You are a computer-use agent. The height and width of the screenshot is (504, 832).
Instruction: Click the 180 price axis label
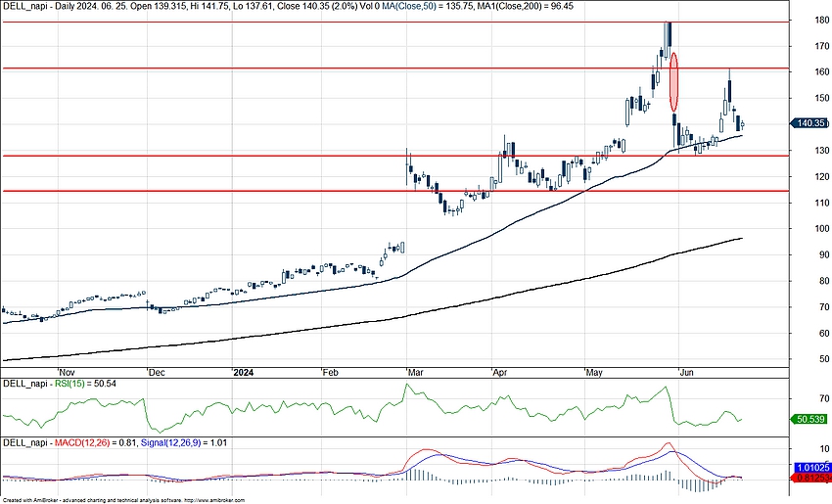tap(823, 21)
